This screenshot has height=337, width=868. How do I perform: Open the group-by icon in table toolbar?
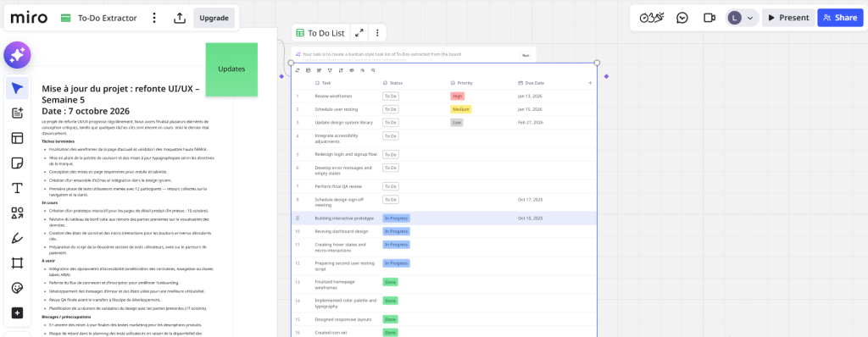click(x=319, y=70)
